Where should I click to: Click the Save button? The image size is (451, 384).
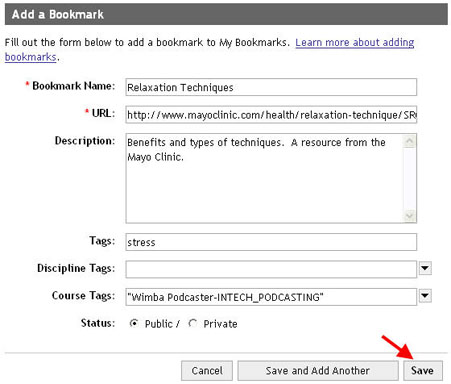click(423, 371)
